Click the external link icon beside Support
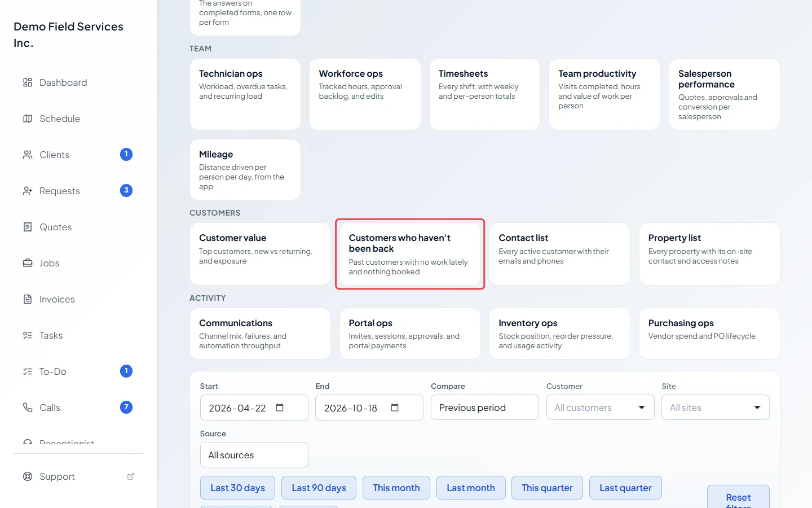The height and width of the screenshot is (508, 812). [x=131, y=476]
